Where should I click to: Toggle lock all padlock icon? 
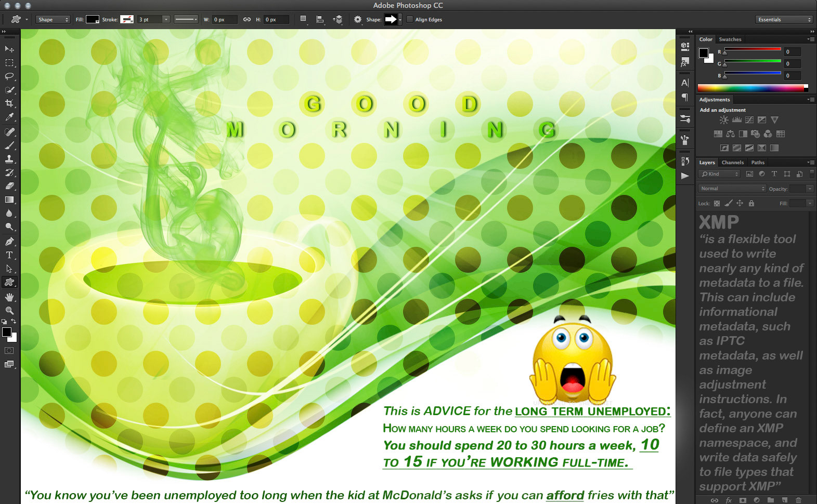pos(751,203)
